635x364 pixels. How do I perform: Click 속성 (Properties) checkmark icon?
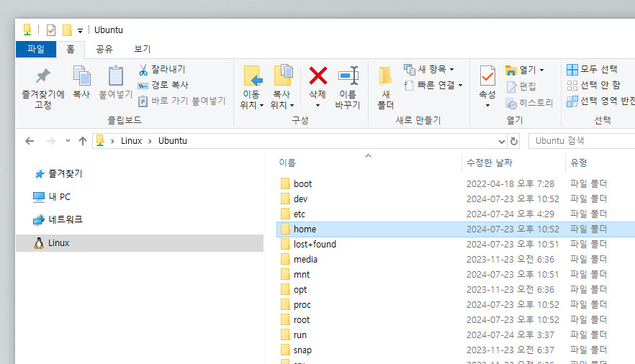(x=487, y=76)
